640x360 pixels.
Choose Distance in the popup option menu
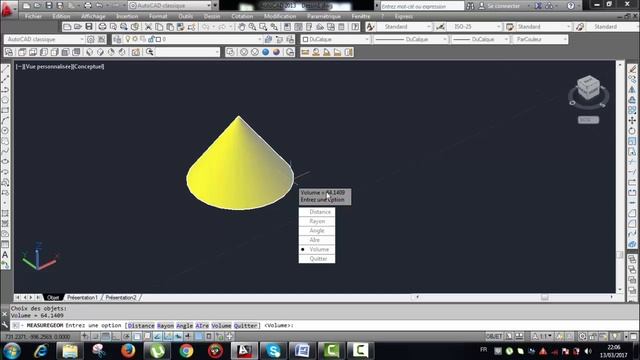[317, 212]
